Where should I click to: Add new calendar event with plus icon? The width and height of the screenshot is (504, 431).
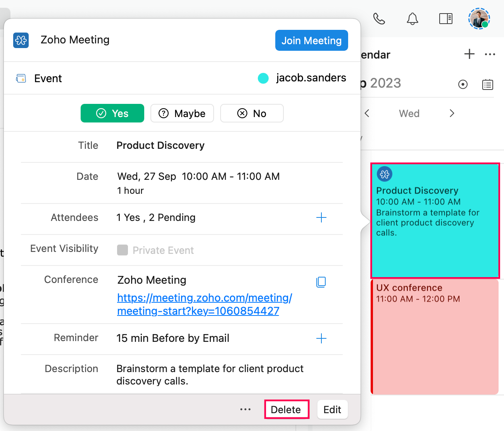coord(469,54)
